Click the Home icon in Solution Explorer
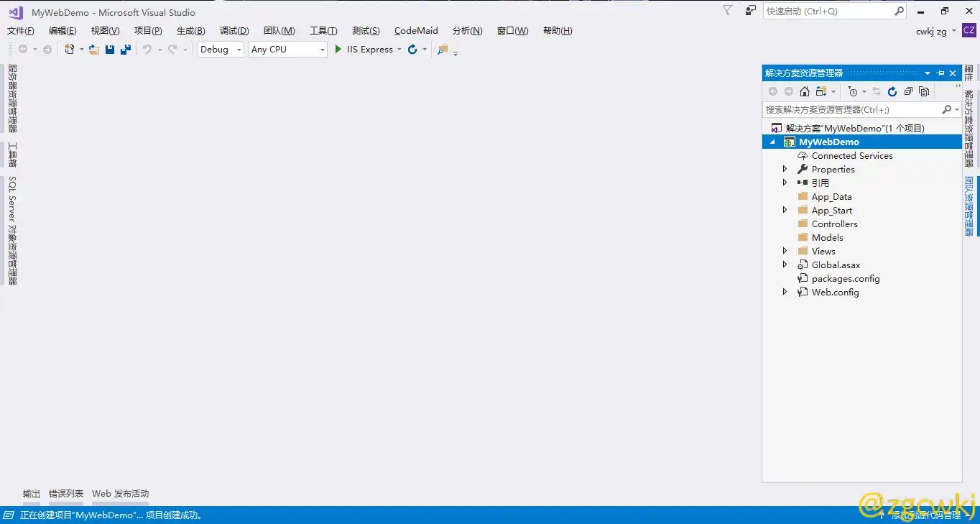 (805, 91)
